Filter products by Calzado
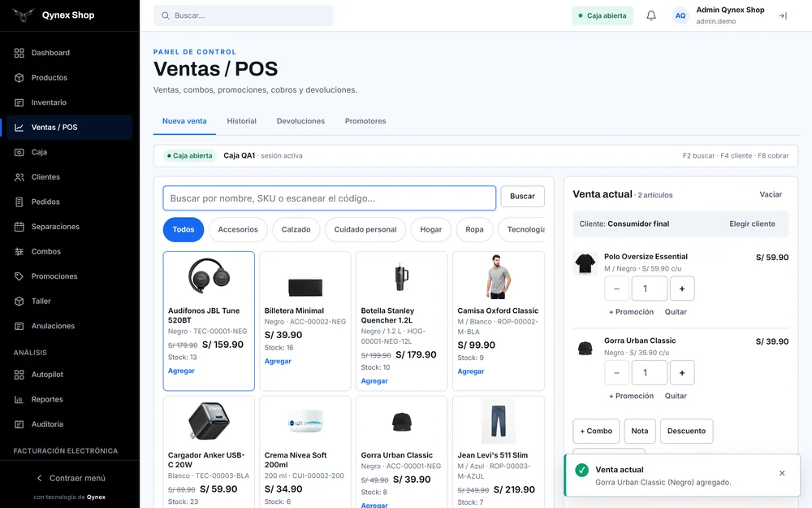The width and height of the screenshot is (812, 508). tap(296, 230)
